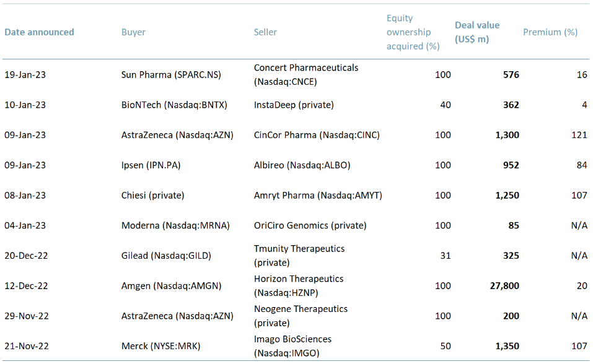Image resolution: width=593 pixels, height=364 pixels.
Task: Select the Moderna OriCiro Genomics row
Action: click(x=297, y=225)
